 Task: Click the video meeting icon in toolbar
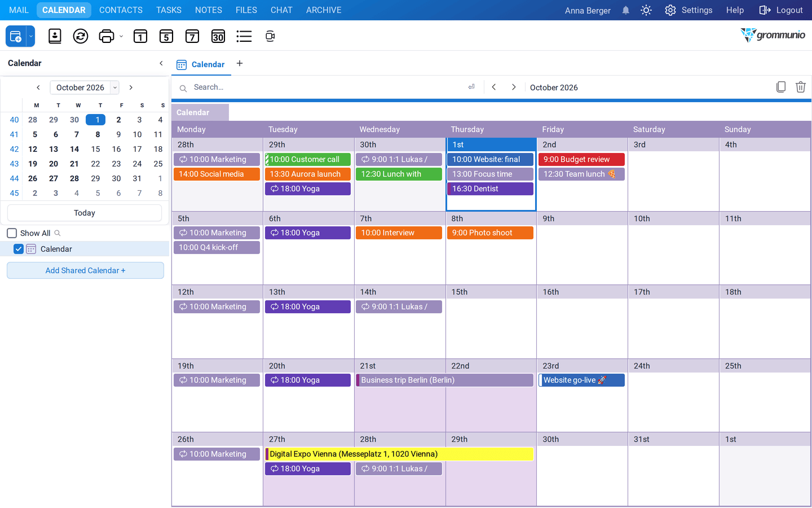click(270, 36)
